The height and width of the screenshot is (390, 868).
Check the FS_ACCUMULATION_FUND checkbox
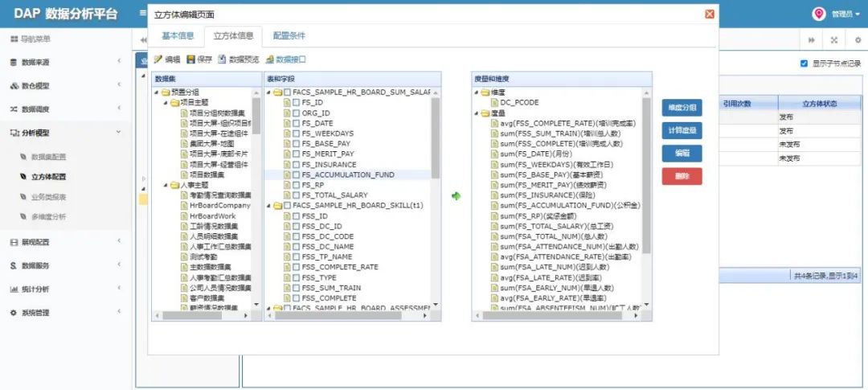click(x=296, y=174)
